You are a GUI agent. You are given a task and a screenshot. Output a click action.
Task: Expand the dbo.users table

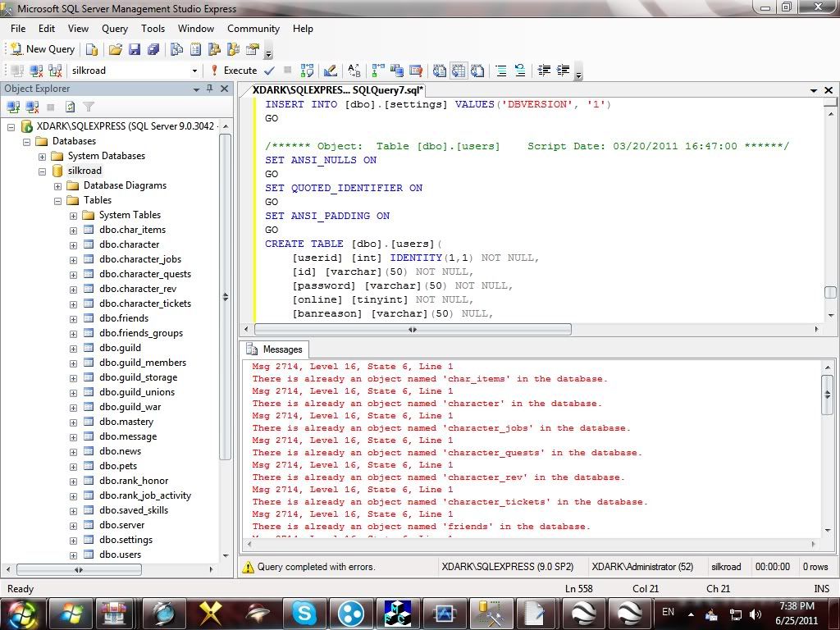pos(73,555)
